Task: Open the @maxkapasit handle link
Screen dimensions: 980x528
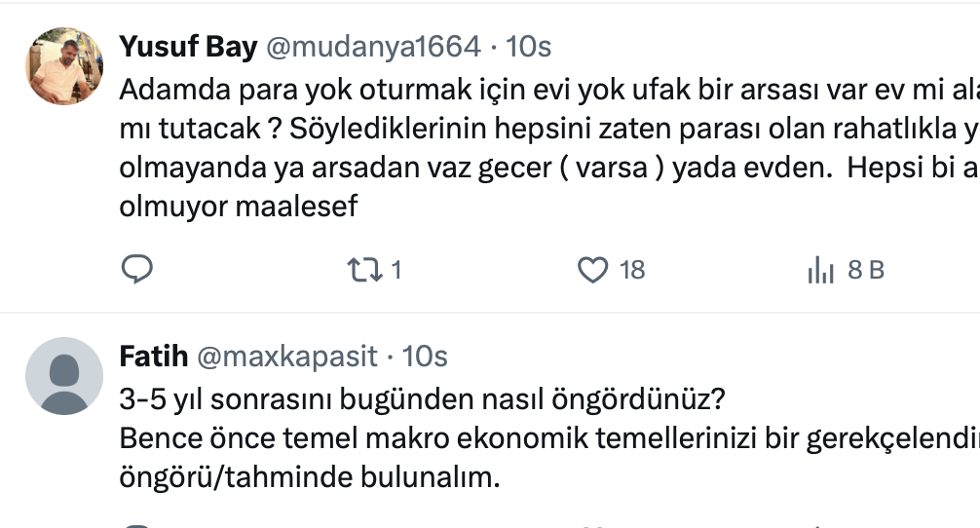Action: click(x=286, y=357)
